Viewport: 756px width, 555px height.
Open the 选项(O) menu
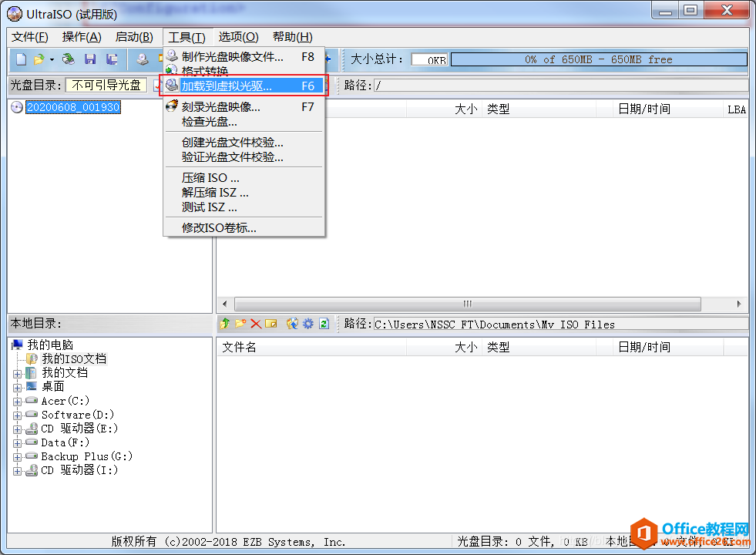click(x=238, y=37)
